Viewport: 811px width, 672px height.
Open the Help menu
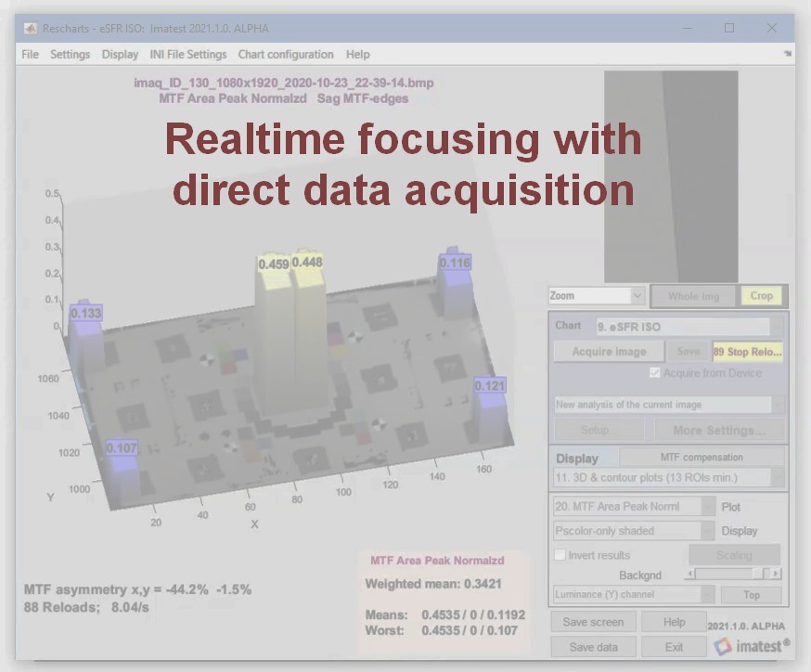(x=357, y=55)
